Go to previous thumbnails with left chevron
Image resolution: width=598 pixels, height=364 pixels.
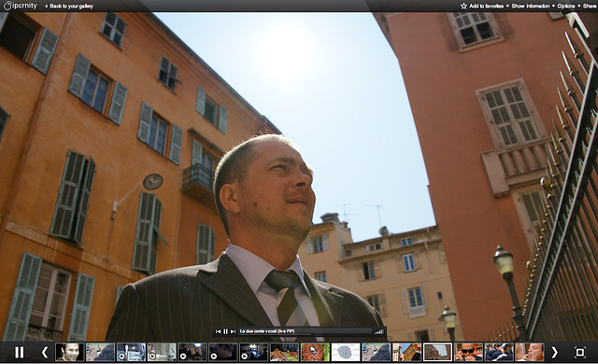click(x=45, y=353)
